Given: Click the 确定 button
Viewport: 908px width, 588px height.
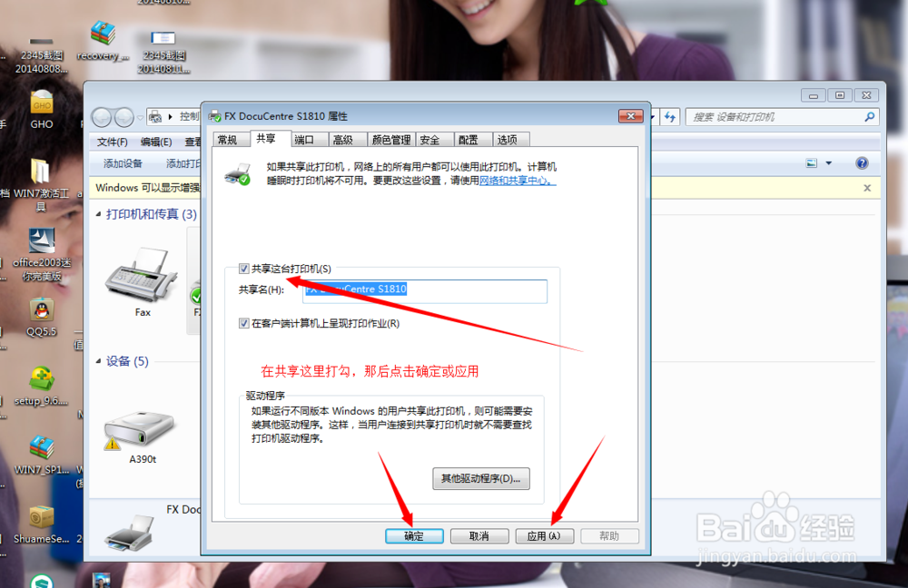Looking at the screenshot, I should (x=414, y=535).
